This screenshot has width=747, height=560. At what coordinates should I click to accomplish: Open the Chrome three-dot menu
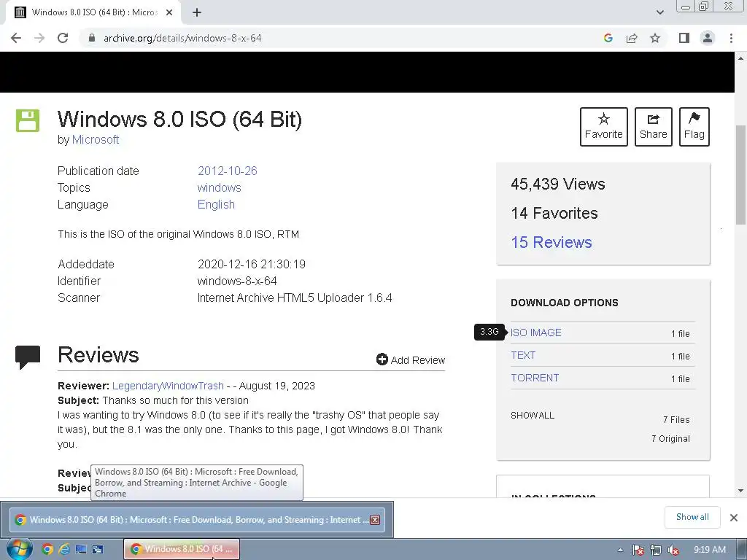tap(731, 38)
